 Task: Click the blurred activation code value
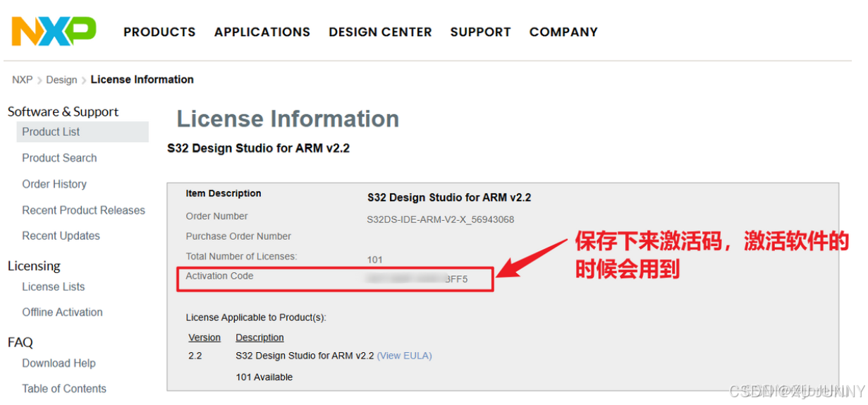click(417, 279)
